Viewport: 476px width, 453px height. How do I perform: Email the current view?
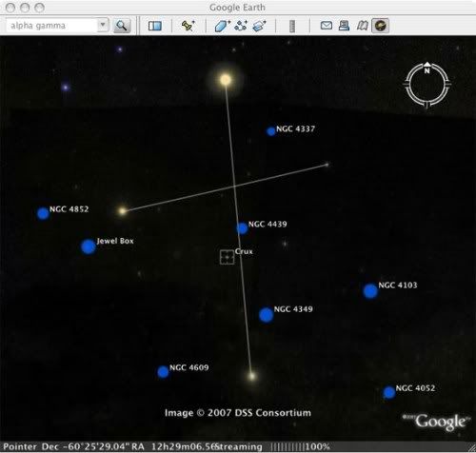[327, 26]
